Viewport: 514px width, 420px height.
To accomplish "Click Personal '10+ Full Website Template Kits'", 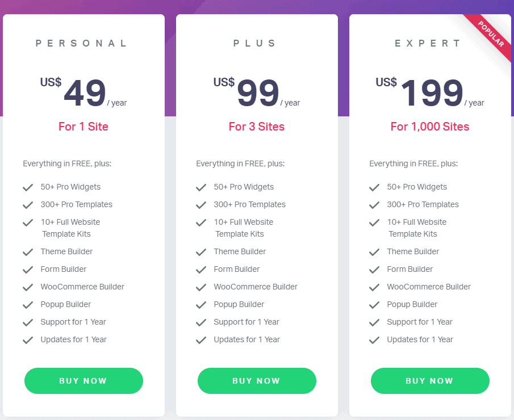I will [70, 228].
